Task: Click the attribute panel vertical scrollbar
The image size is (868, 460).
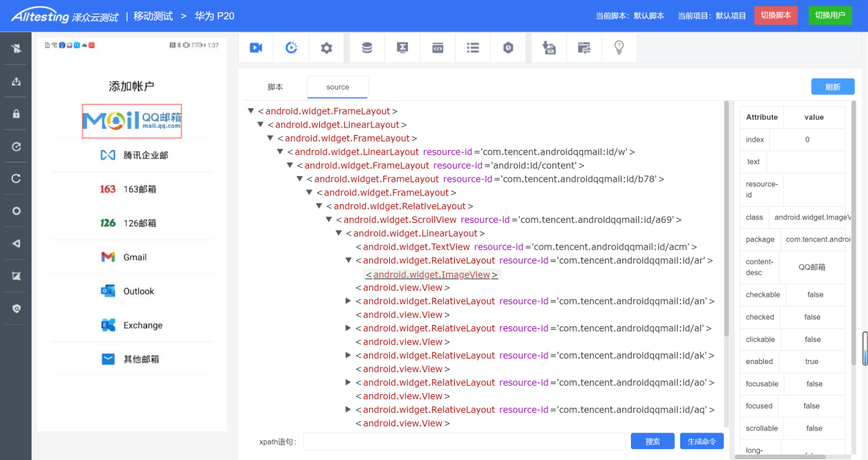Action: point(854,233)
